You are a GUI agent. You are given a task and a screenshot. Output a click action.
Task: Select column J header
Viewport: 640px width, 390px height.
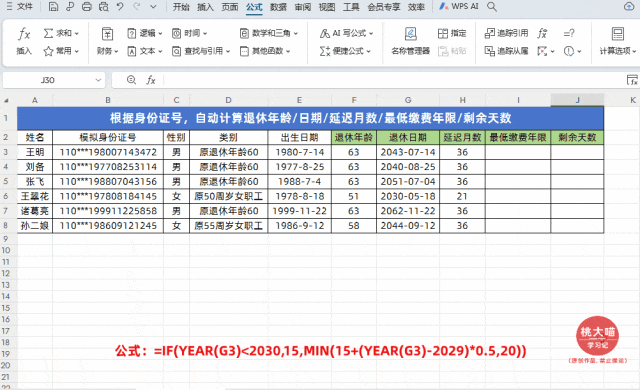coord(577,100)
